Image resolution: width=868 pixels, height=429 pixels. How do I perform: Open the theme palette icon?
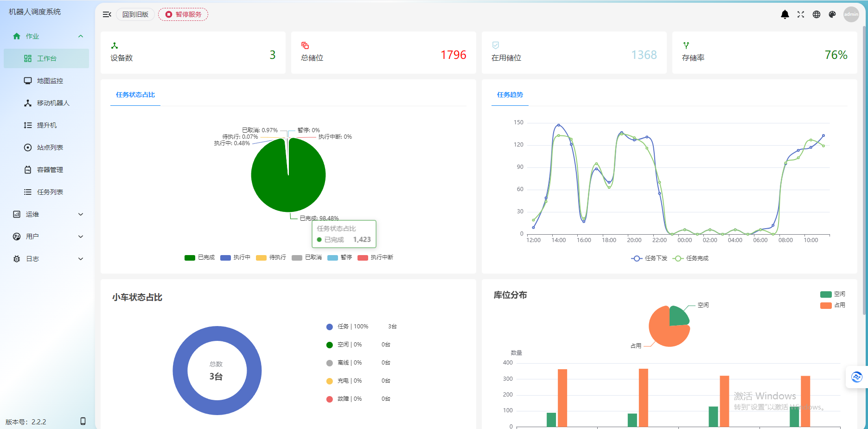[832, 14]
